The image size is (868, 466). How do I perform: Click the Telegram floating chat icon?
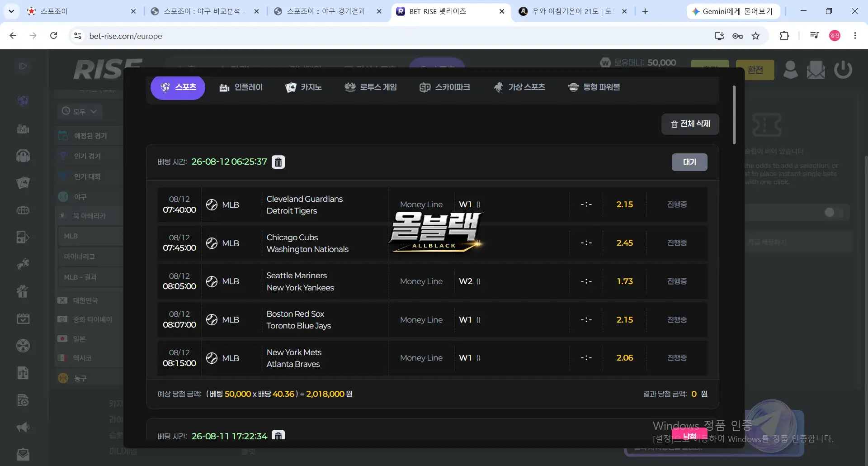[x=772, y=425]
